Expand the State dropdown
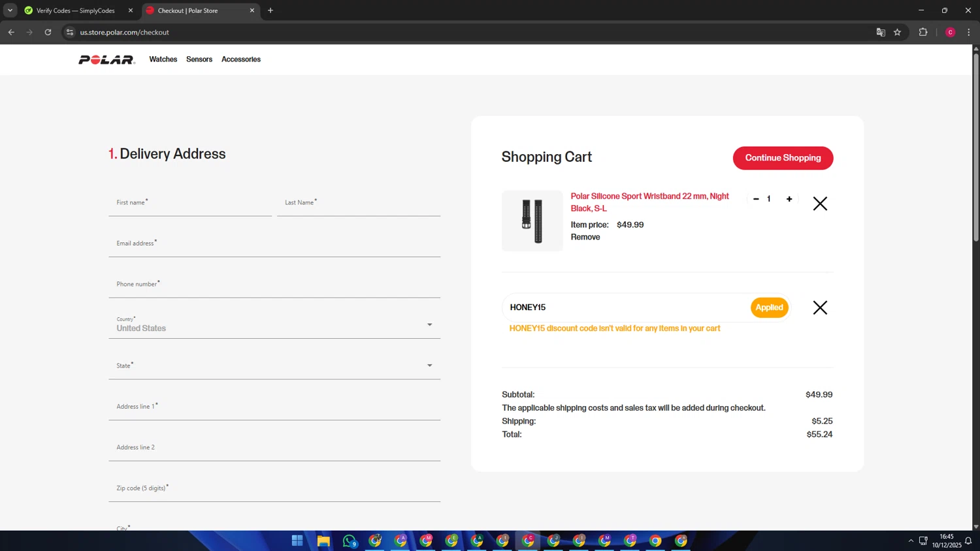 (274, 366)
